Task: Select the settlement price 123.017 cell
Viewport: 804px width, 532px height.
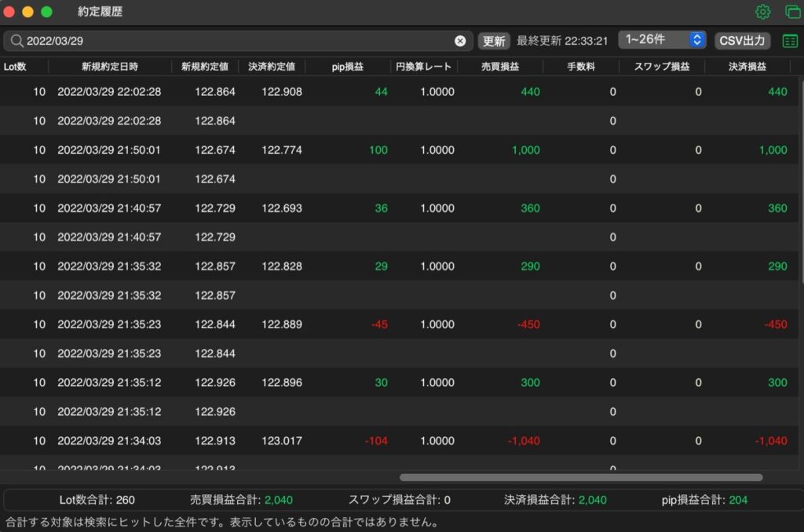Action: (x=282, y=441)
